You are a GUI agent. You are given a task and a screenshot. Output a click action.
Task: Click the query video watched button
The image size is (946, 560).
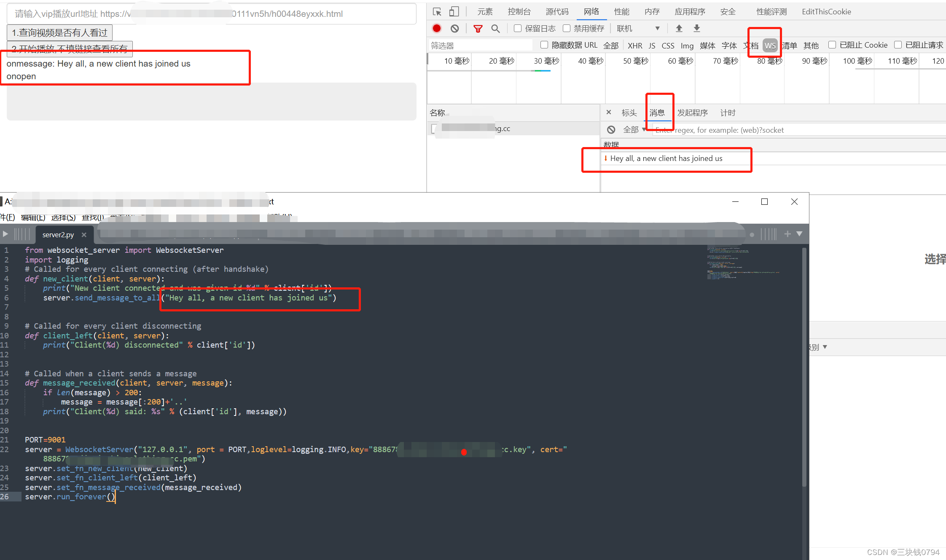(59, 32)
